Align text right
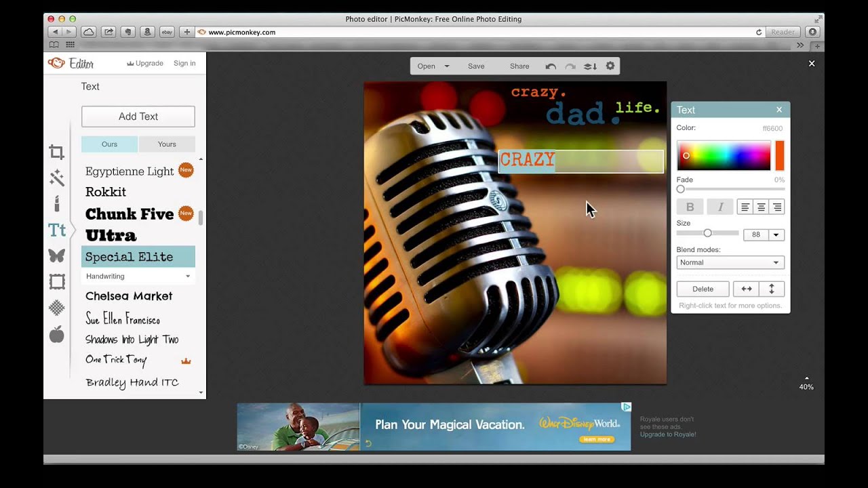 coord(776,207)
